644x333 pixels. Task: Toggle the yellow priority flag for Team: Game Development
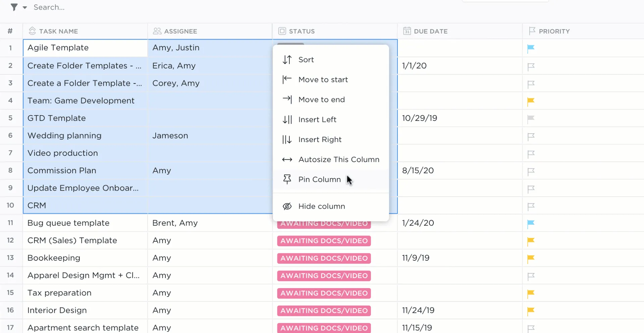pyautogui.click(x=531, y=101)
